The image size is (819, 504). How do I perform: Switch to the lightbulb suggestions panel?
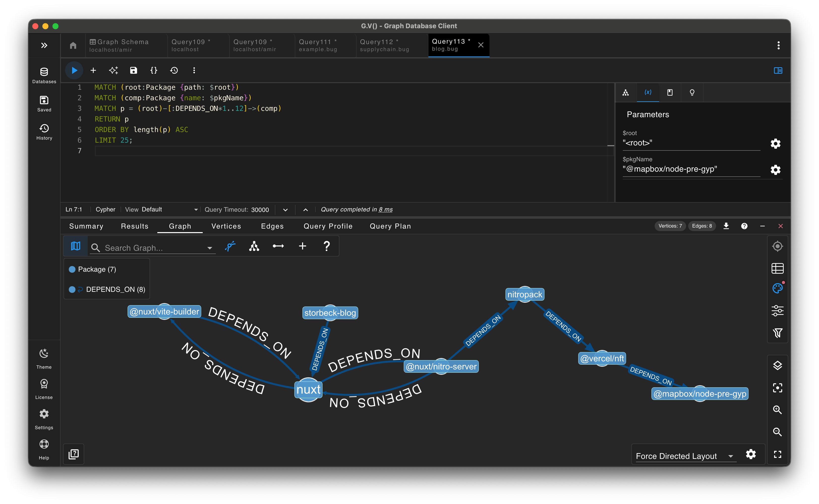point(692,92)
